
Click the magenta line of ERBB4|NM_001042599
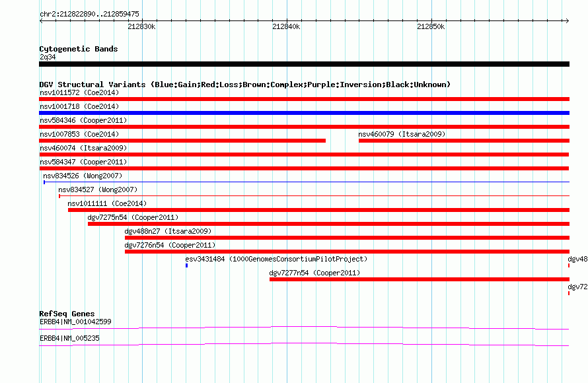pyautogui.click(x=304, y=328)
